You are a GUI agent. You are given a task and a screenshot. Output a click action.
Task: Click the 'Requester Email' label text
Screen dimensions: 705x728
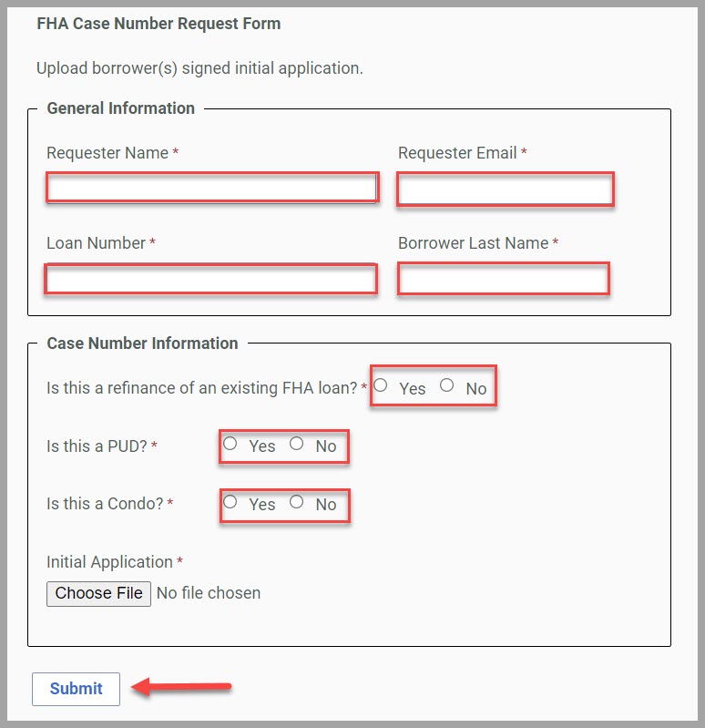[457, 153]
